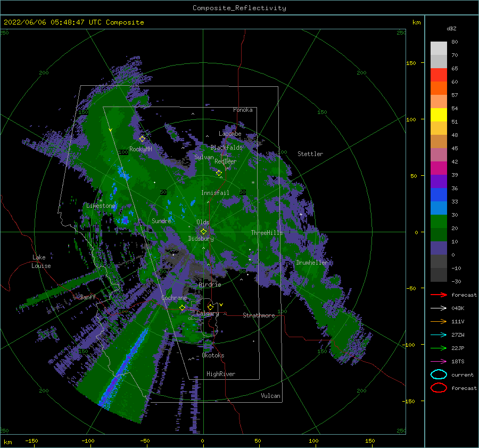479x448 pixels.
Task: Click the Didsbury label
Action: [201, 239]
